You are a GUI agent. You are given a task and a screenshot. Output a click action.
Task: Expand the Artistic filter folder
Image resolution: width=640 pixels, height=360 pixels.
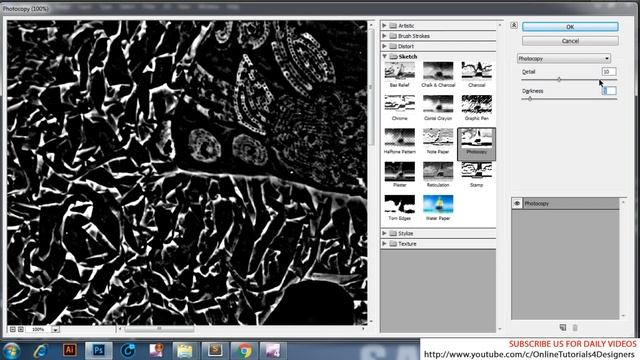(384, 26)
